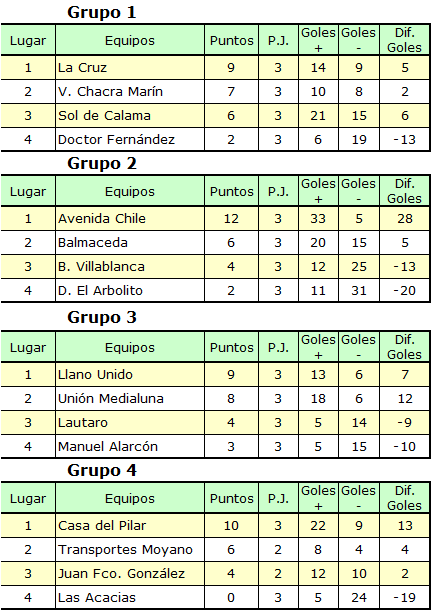Select the Balmaceda team row
Screen dimensions: 431x610
click(215, 243)
